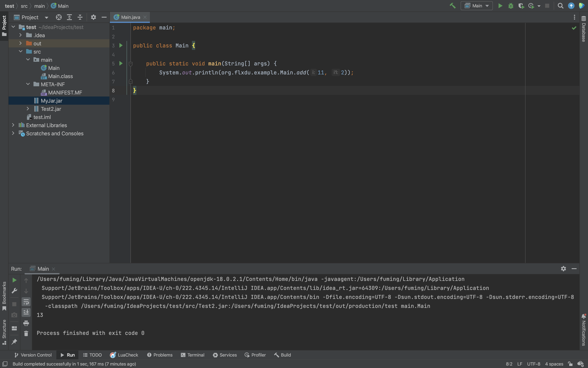Open editor tab options three-dot menu
Viewport: 588px width, 368px height.
point(574,17)
